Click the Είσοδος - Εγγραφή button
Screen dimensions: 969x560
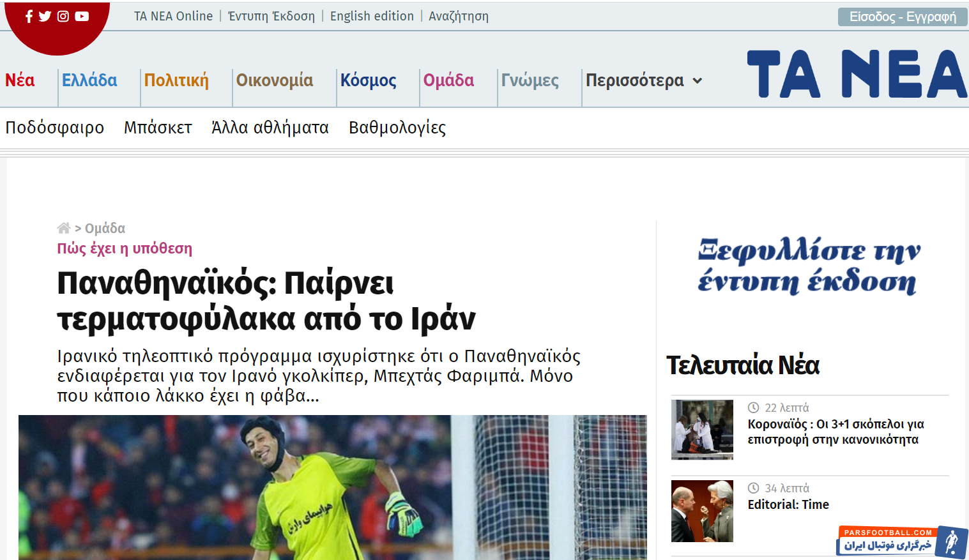pyautogui.click(x=902, y=17)
